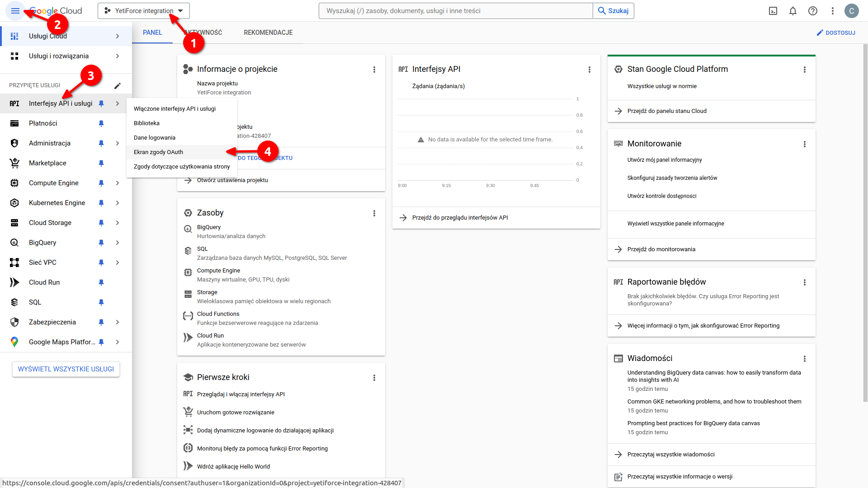Viewport: 868px width, 488px height.
Task: Click the resource search input field
Action: 456,11
